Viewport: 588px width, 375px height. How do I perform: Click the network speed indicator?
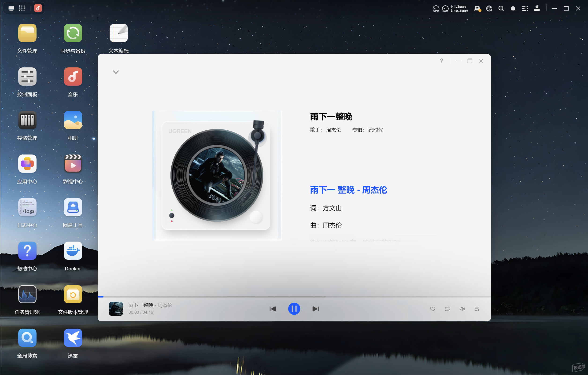pyautogui.click(x=459, y=9)
